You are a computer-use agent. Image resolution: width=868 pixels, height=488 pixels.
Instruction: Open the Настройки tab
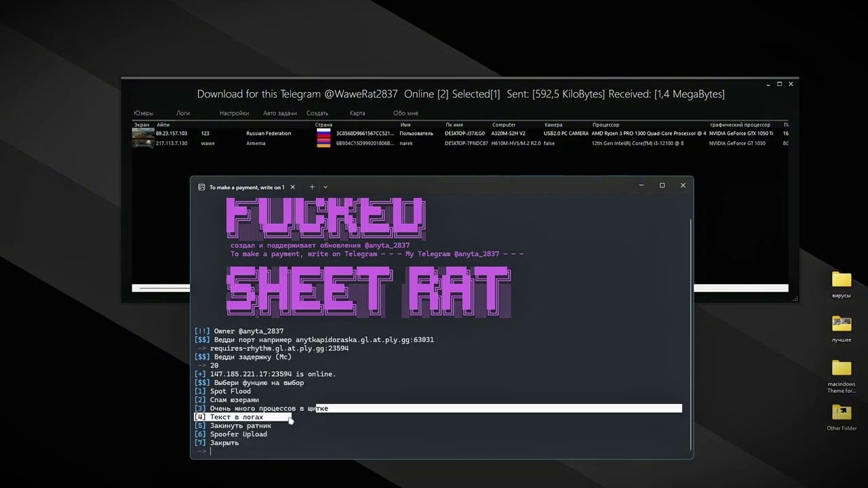coord(234,113)
